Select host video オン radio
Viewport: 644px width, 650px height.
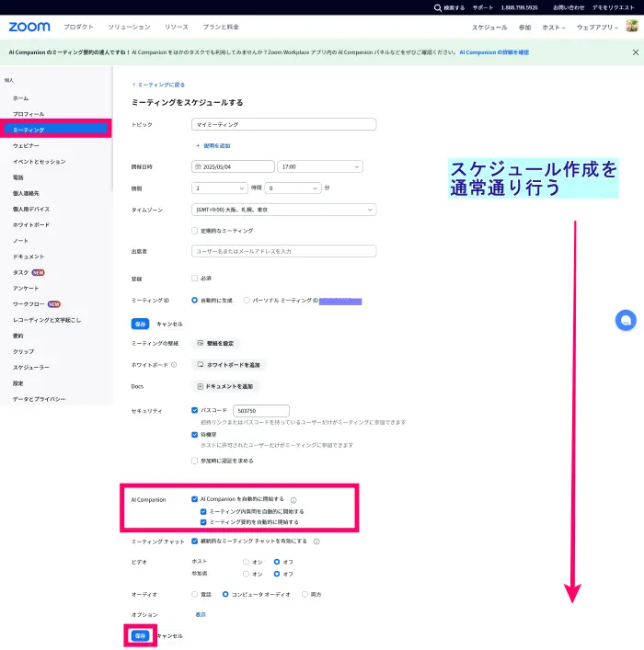coord(246,562)
